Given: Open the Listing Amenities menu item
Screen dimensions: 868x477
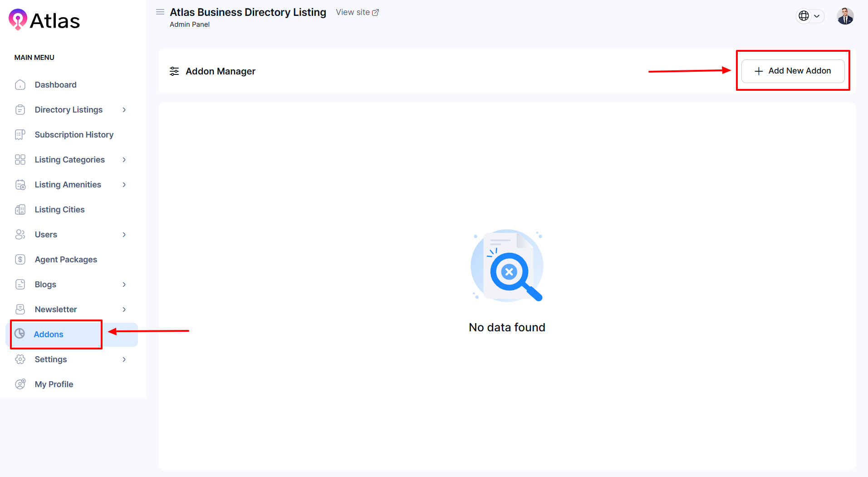Looking at the screenshot, I should pos(68,185).
